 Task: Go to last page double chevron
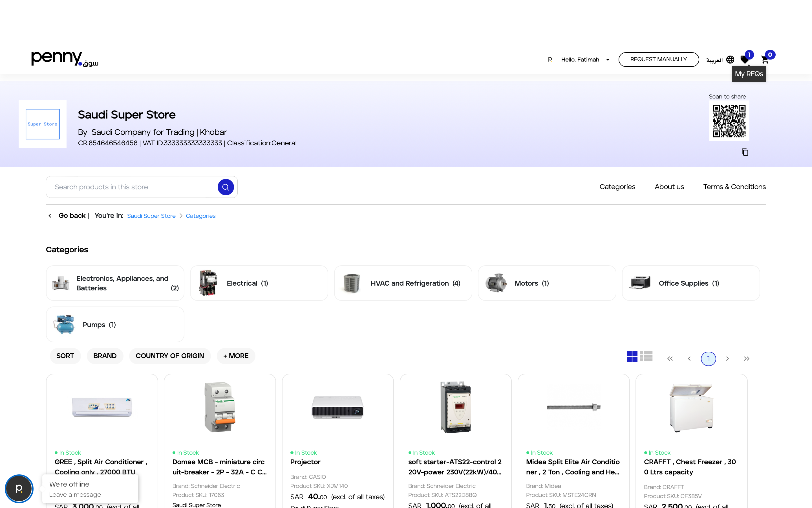click(x=747, y=359)
